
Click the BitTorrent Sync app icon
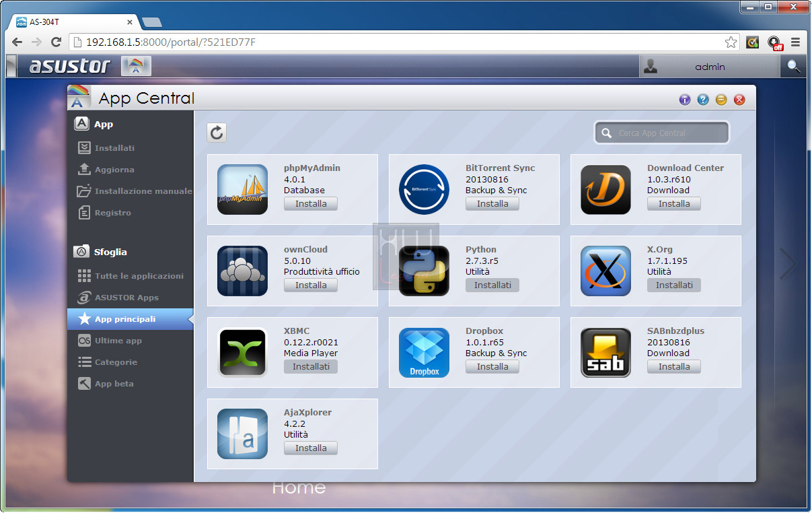coord(424,190)
